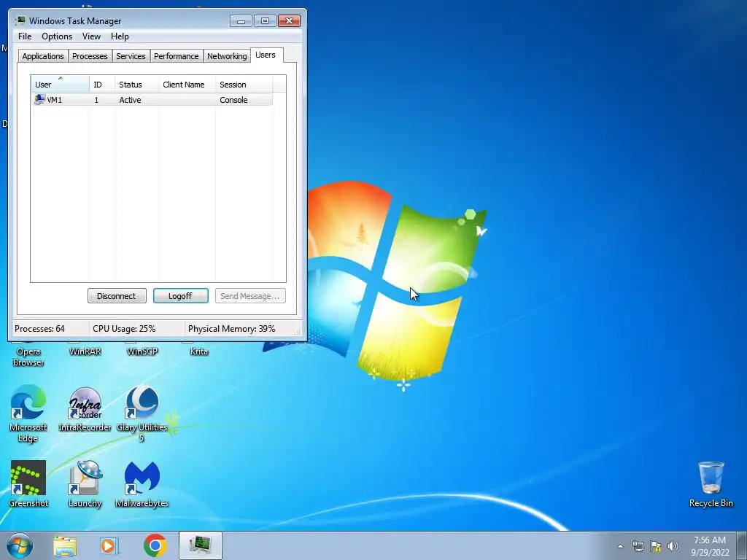
Task: Switch to the Performance tab
Action: pos(177,55)
